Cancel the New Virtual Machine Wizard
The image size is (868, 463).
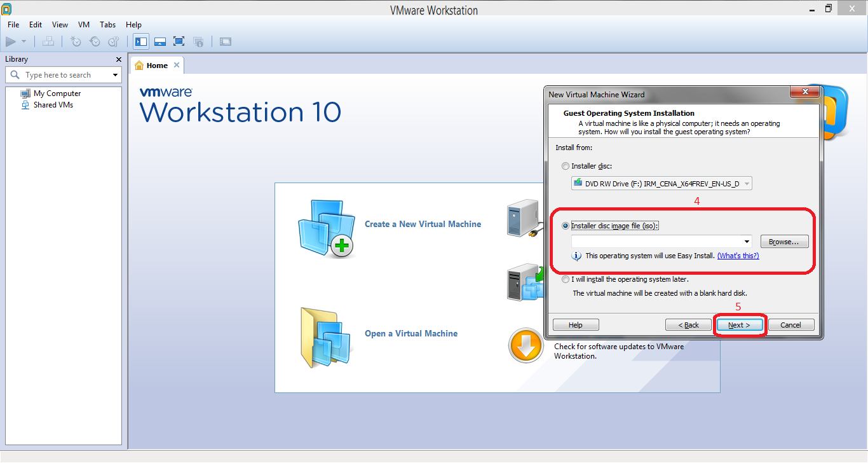point(791,325)
